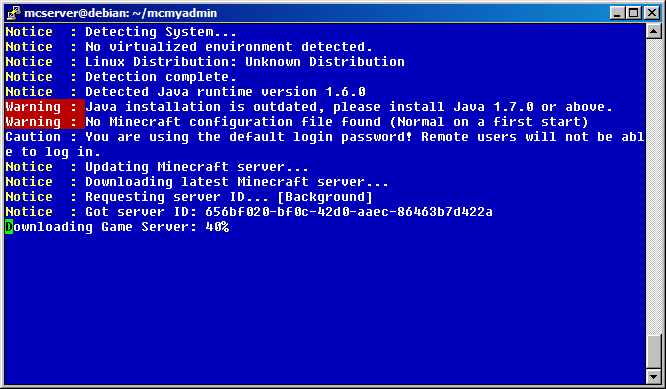The image size is (666, 389).
Task: Click the green cursor block before 'ownloading'
Action: coord(9,227)
